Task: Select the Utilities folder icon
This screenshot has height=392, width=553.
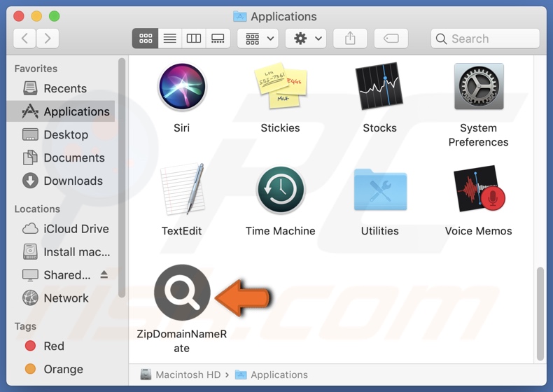Action: pos(380,190)
